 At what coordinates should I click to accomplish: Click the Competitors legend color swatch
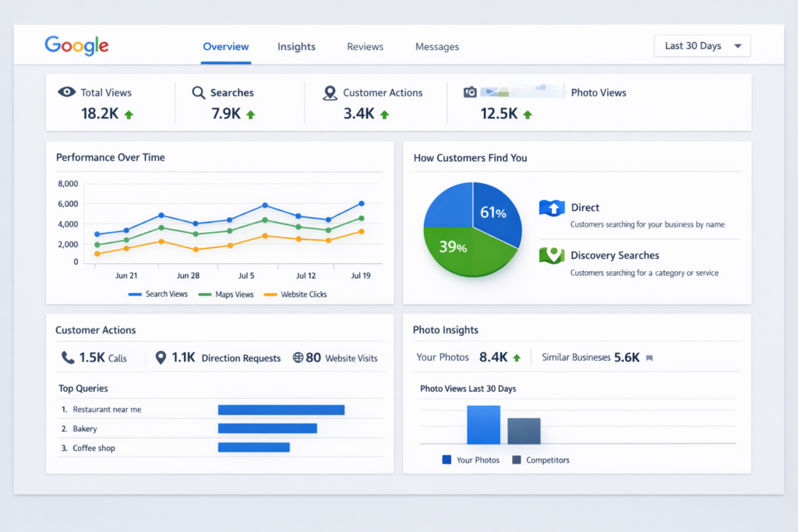click(x=516, y=460)
